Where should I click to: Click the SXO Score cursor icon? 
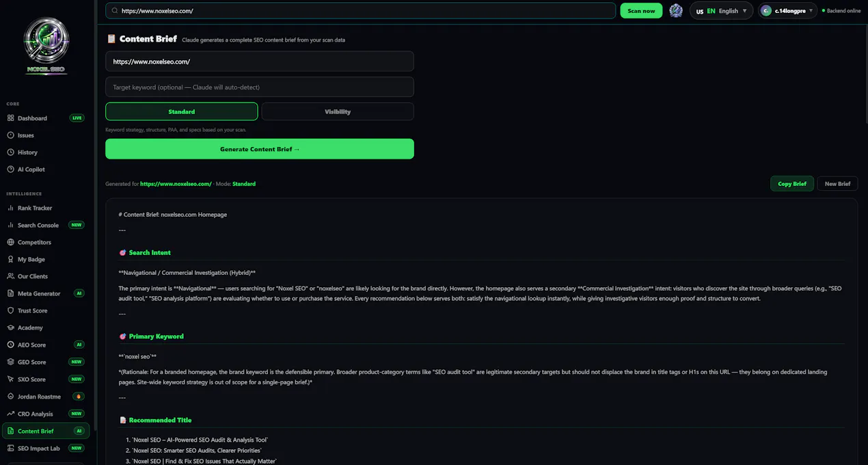(10, 379)
